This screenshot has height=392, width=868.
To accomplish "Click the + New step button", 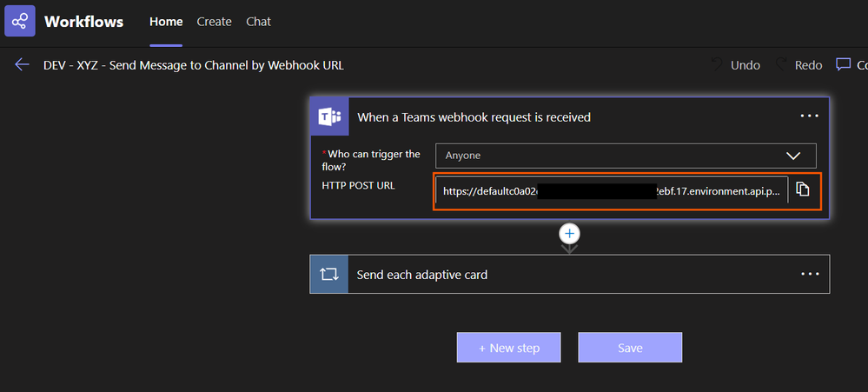I will click(x=509, y=348).
